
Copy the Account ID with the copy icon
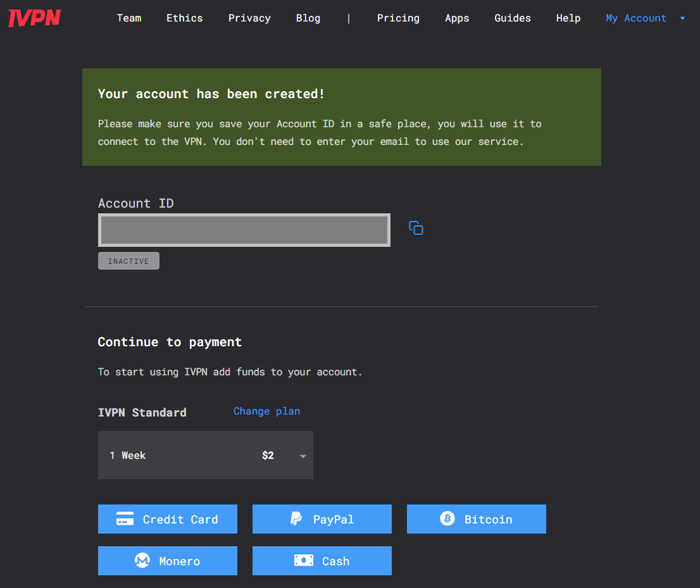coord(416,228)
